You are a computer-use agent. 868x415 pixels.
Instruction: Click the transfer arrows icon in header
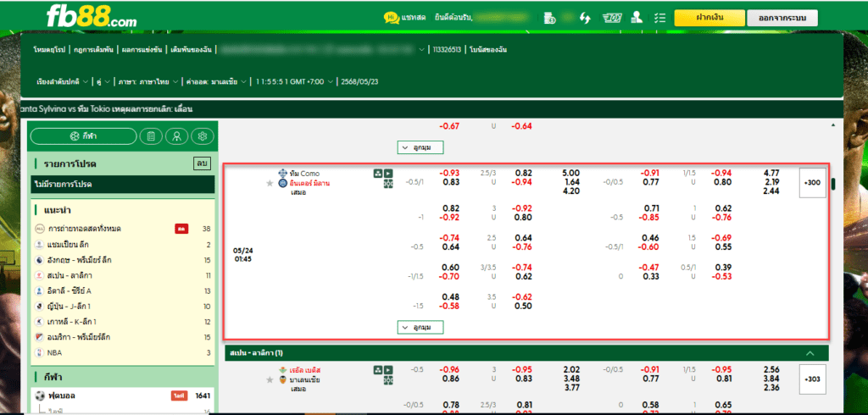click(585, 18)
